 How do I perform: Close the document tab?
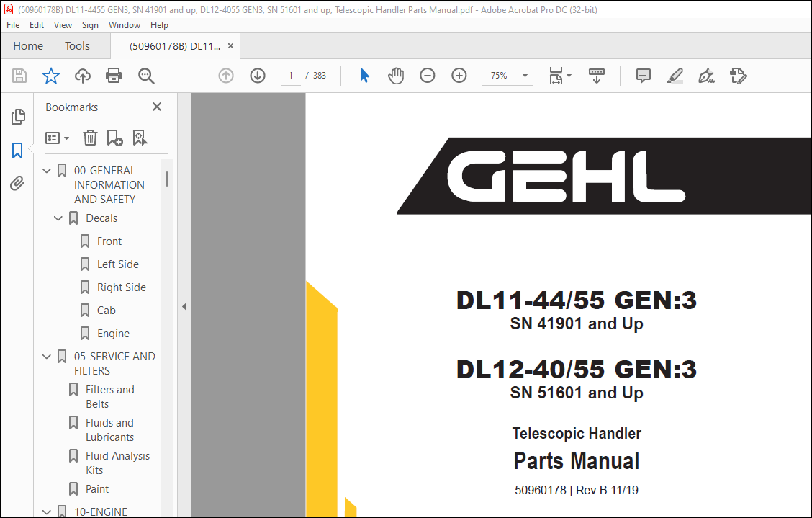230,46
